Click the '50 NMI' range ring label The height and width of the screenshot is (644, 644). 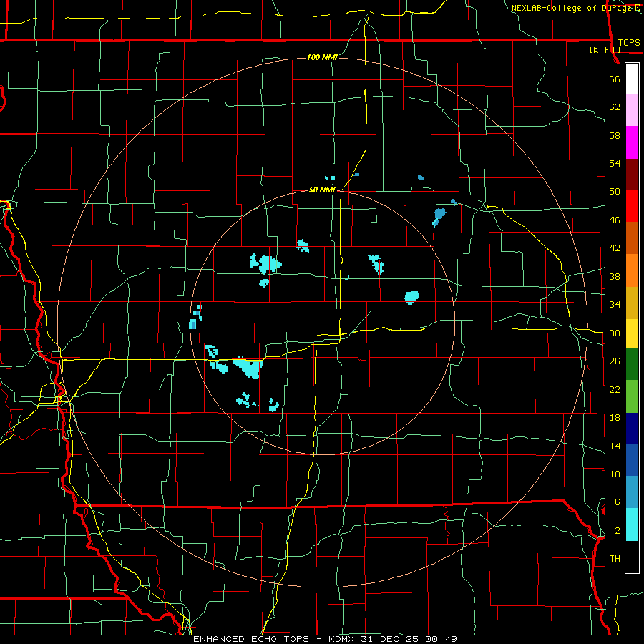[323, 190]
